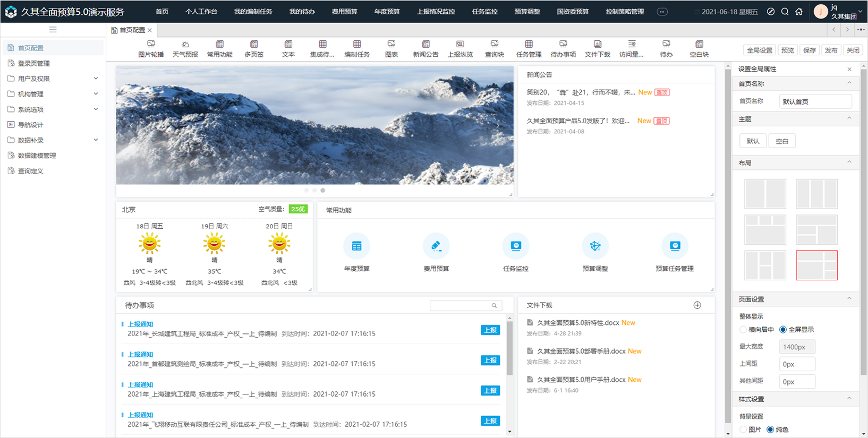Click the 发布 button

coord(831,50)
